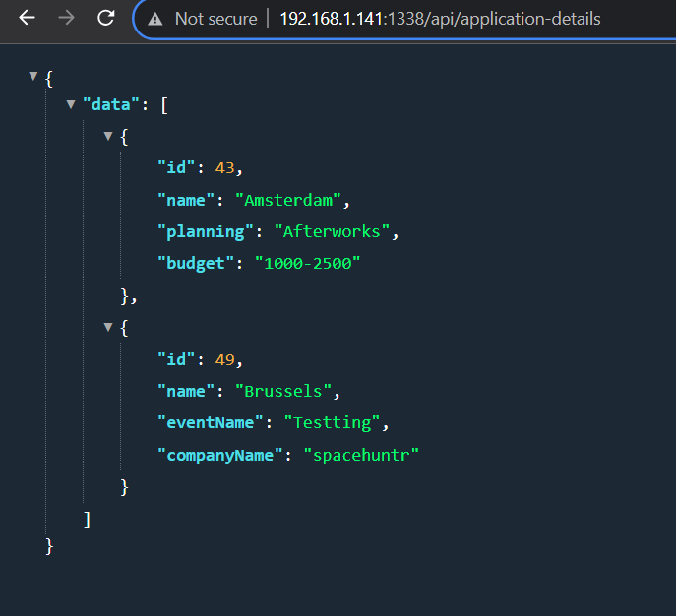Click the "1000-2500" budget value
Screen dimensions: 676x616
tap(306, 263)
